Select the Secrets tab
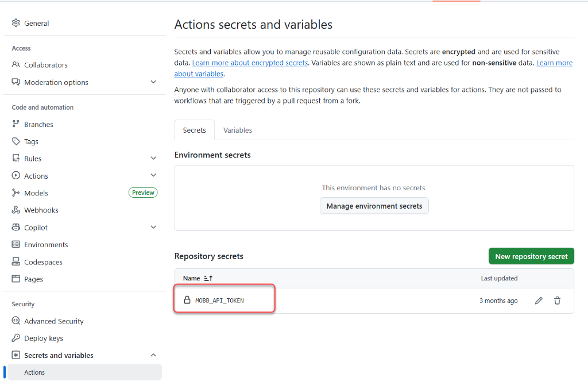Screen dimensions: 588x381 point(194,130)
